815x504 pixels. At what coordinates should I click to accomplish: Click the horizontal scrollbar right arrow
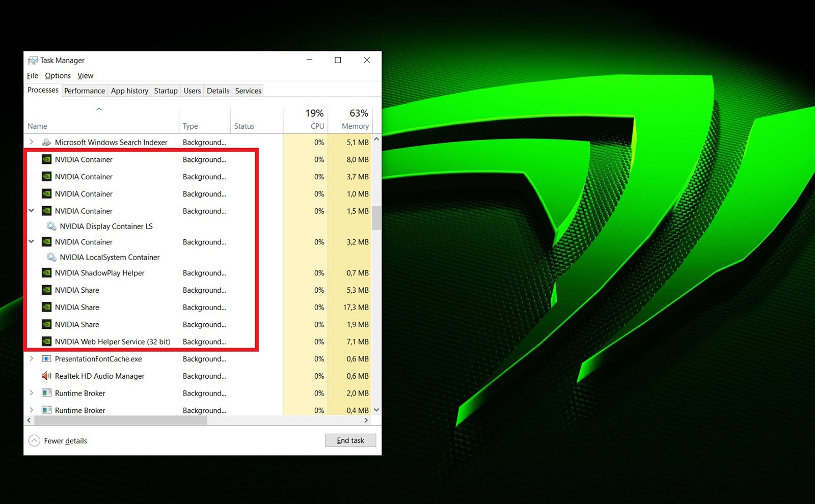[x=366, y=420]
